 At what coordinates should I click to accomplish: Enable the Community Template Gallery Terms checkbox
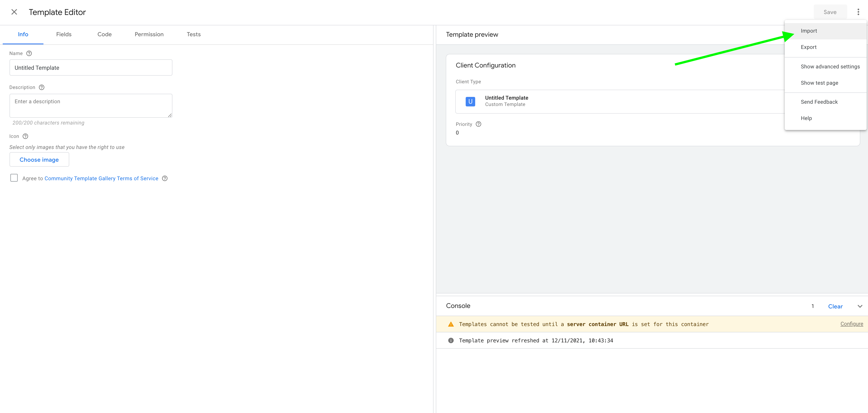(x=14, y=178)
